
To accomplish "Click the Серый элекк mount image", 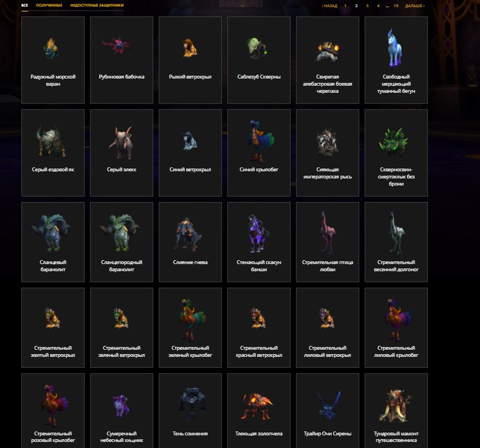I will (121, 143).
